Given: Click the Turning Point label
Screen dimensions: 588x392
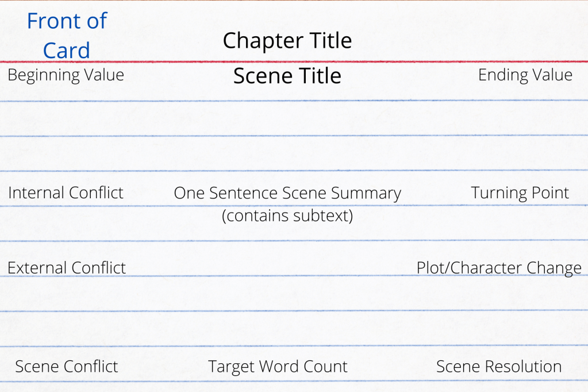Looking at the screenshot, I should coord(520,193).
